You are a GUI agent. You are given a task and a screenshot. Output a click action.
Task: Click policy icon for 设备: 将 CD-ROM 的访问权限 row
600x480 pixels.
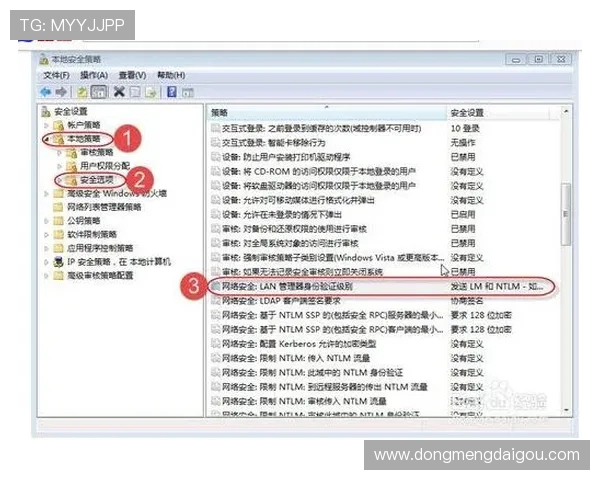pos(215,171)
